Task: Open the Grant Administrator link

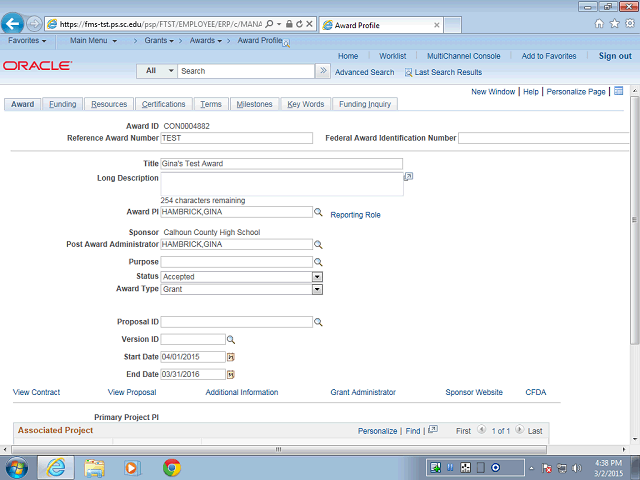Action: tap(363, 392)
